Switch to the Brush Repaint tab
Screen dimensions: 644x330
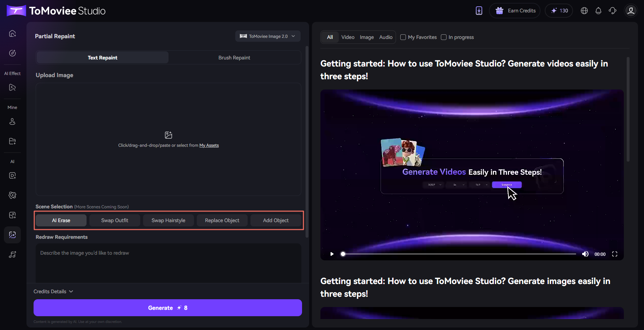234,58
